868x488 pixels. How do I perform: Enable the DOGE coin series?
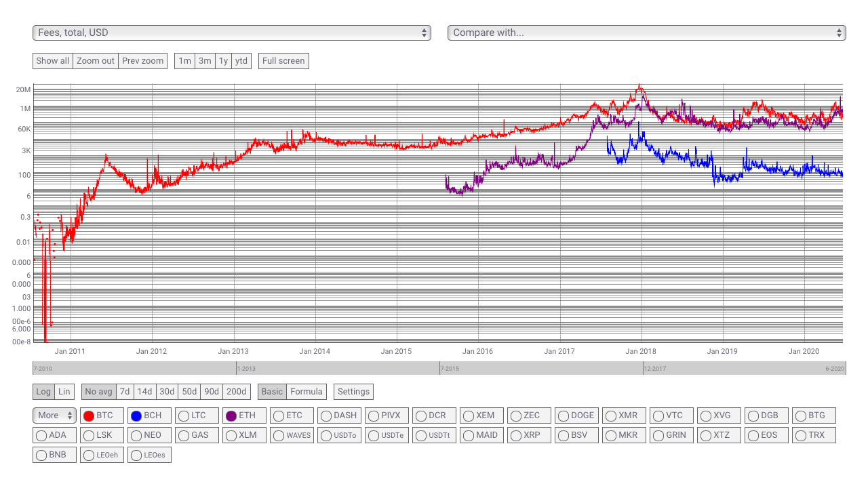coord(576,415)
